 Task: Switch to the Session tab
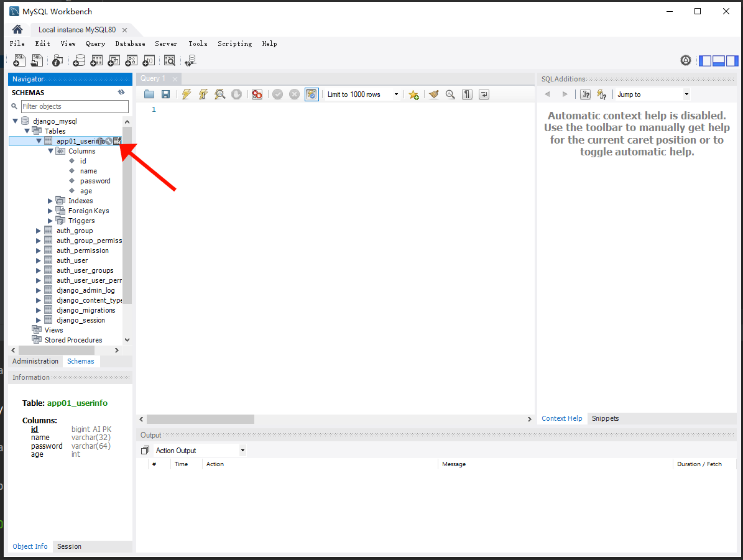pyautogui.click(x=69, y=546)
